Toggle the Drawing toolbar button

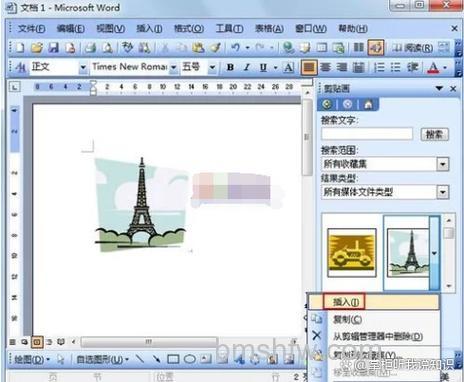tap(376, 48)
